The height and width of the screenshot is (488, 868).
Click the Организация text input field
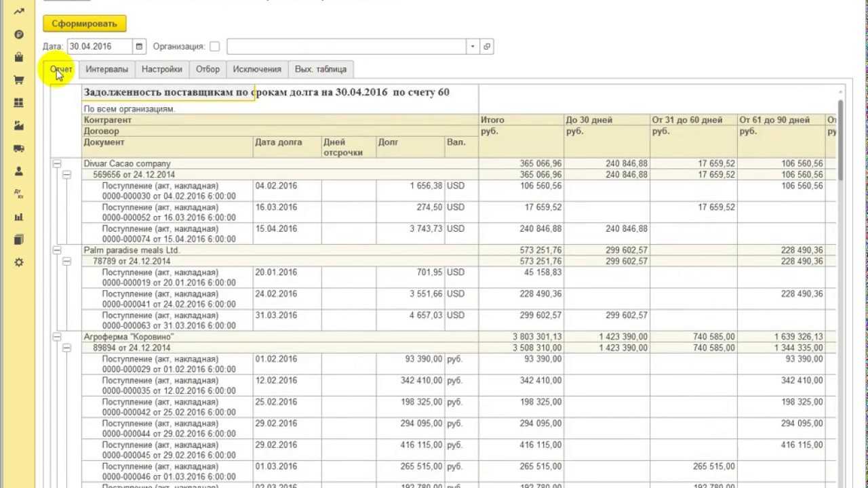[346, 47]
